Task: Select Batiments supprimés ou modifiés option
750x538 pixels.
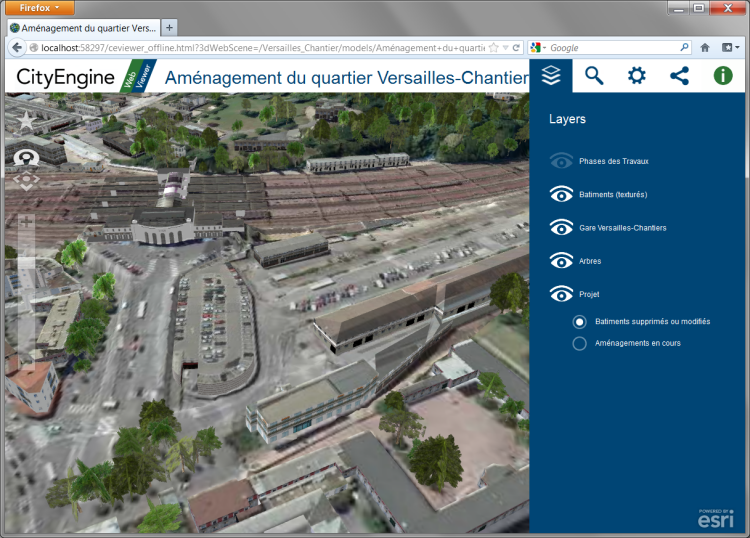Action: pyautogui.click(x=579, y=322)
